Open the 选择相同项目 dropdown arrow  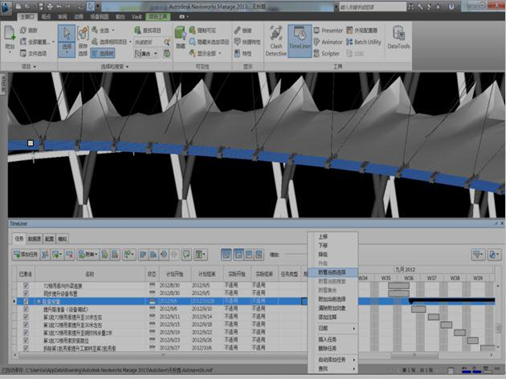(x=130, y=42)
